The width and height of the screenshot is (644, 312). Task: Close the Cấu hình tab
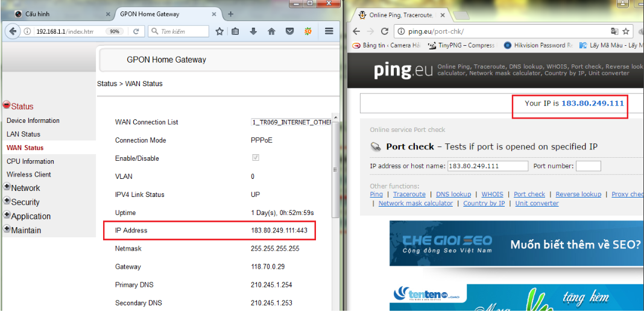click(108, 14)
